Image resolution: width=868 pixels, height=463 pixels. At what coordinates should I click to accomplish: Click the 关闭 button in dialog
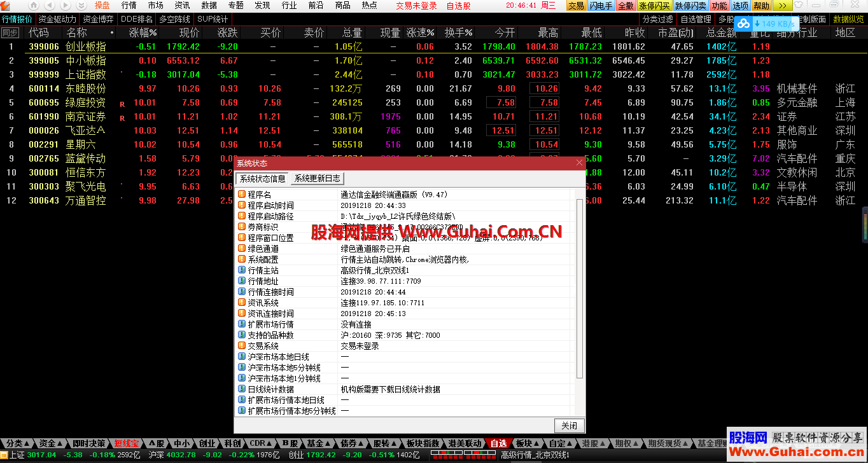569,425
